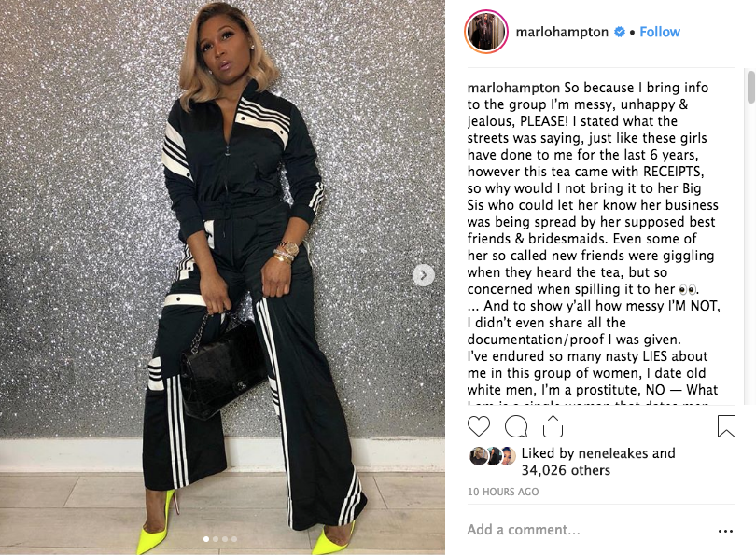Open marlohampton's profile picture story ring
Image resolution: width=756 pixels, height=555 pixels.
click(x=486, y=32)
